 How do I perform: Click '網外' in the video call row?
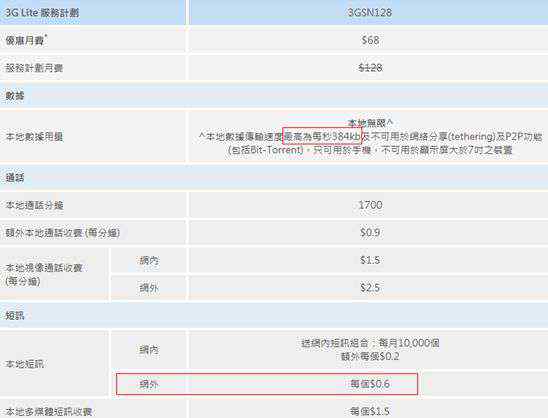[149, 288]
